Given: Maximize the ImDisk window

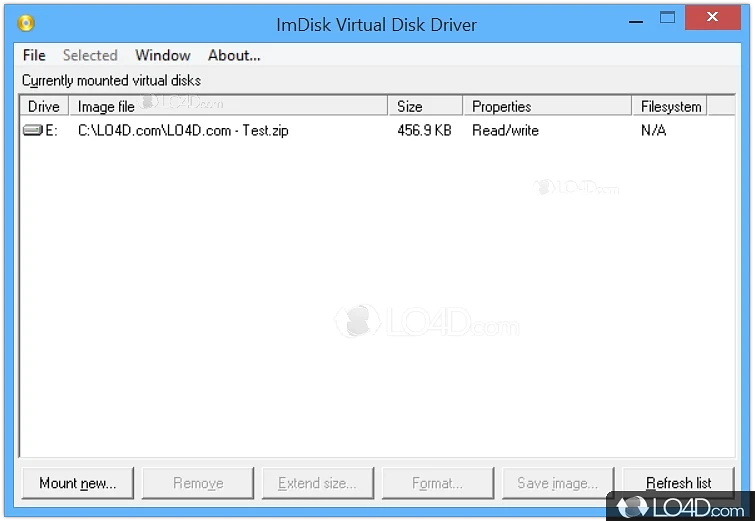Looking at the screenshot, I should point(667,18).
